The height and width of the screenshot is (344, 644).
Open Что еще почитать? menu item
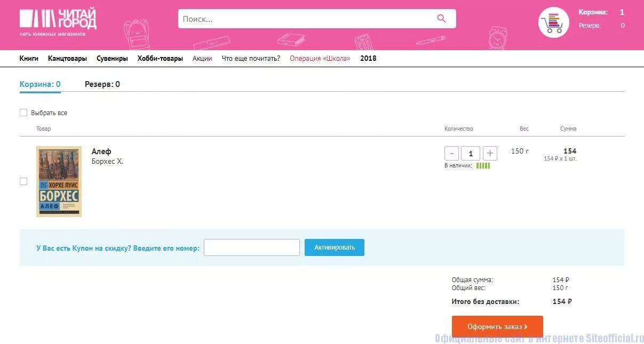click(251, 59)
